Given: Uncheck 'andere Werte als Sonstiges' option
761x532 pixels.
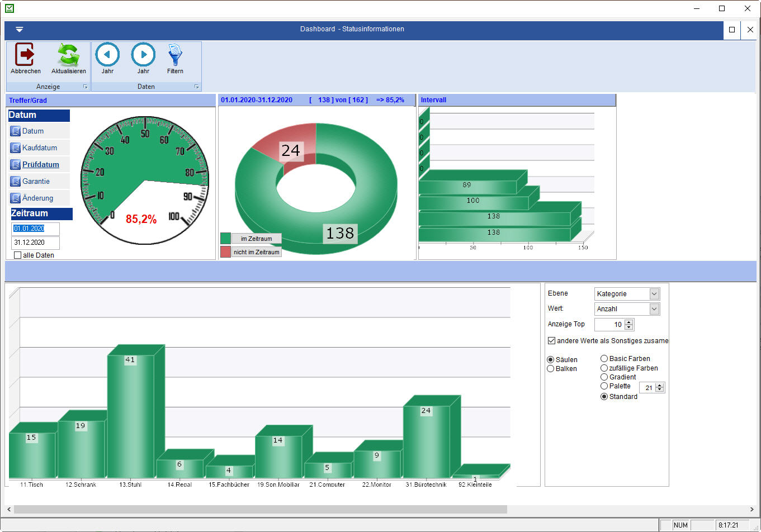Looking at the screenshot, I should (x=552, y=341).
